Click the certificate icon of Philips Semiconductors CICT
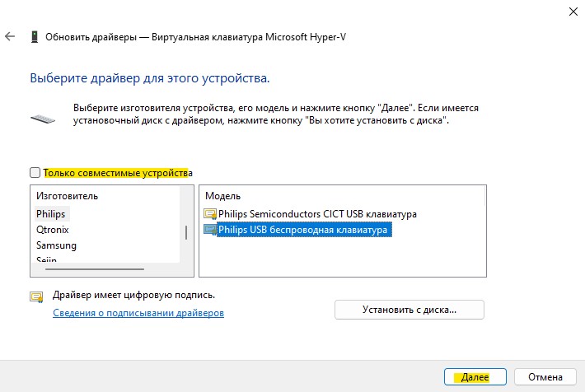The height and width of the screenshot is (392, 585). click(x=210, y=214)
